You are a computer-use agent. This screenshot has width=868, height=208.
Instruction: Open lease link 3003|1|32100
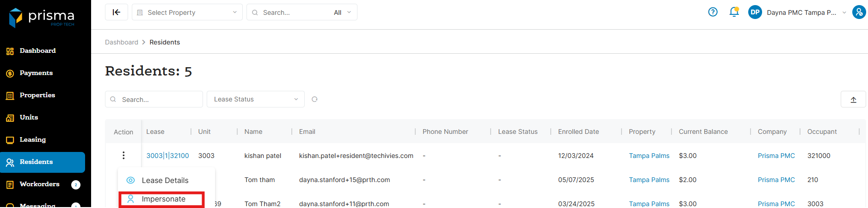coord(167,156)
